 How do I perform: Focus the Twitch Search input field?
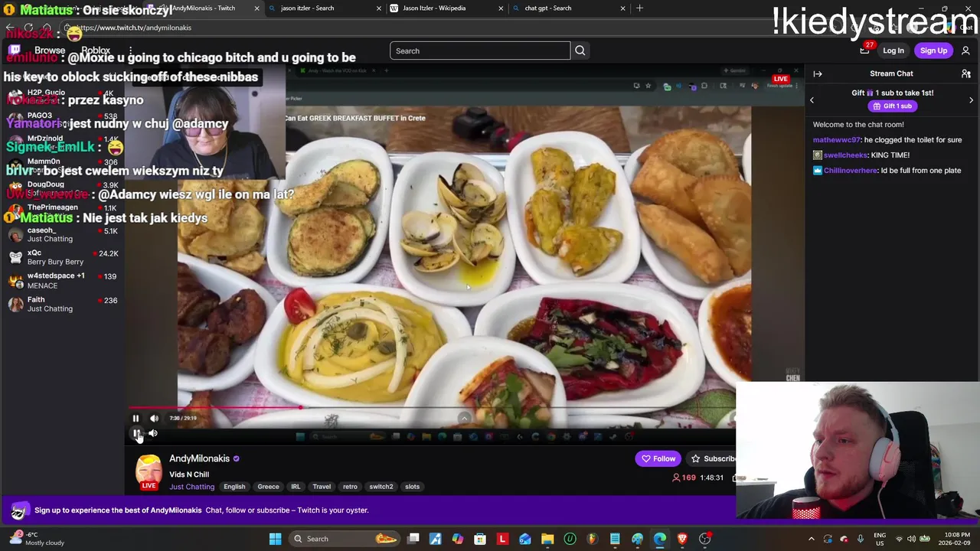point(480,51)
